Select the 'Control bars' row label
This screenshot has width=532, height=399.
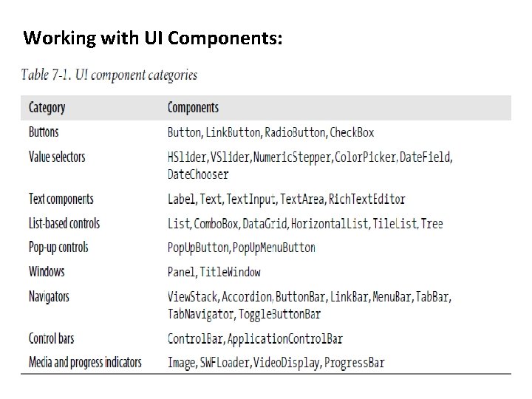click(x=52, y=338)
